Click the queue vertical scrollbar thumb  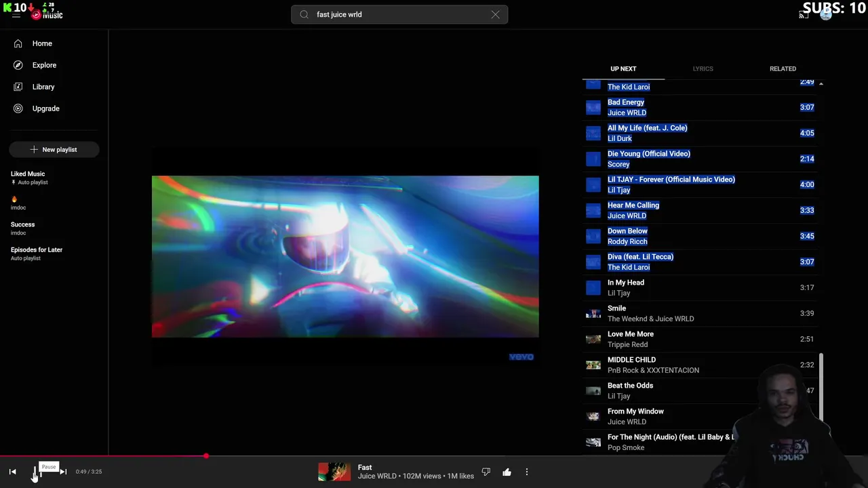[821, 386]
